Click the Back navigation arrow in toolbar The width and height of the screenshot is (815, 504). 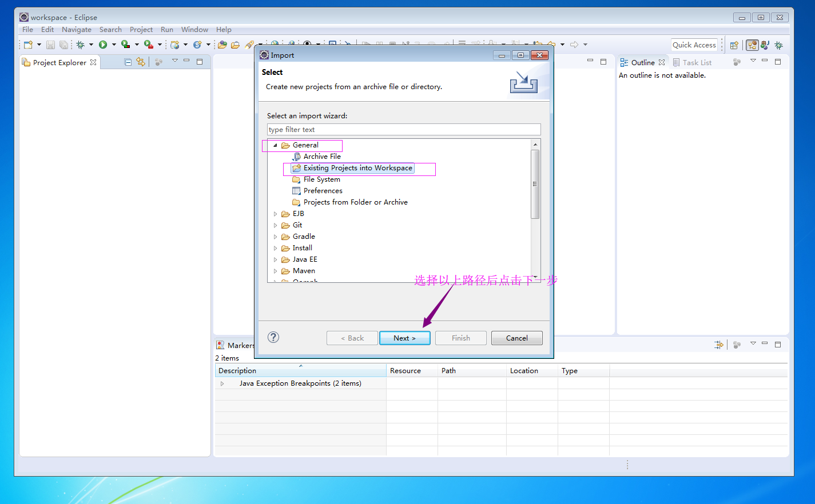click(x=551, y=45)
